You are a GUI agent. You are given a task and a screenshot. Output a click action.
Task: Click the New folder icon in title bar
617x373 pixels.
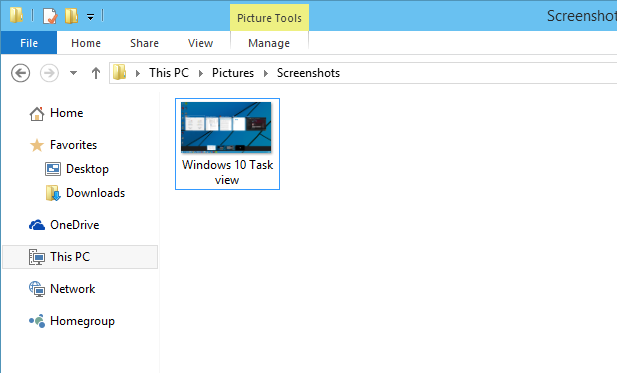pyautogui.click(x=71, y=16)
